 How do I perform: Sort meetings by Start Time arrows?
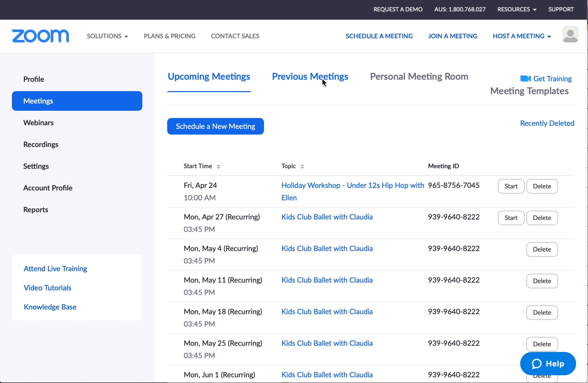218,167
